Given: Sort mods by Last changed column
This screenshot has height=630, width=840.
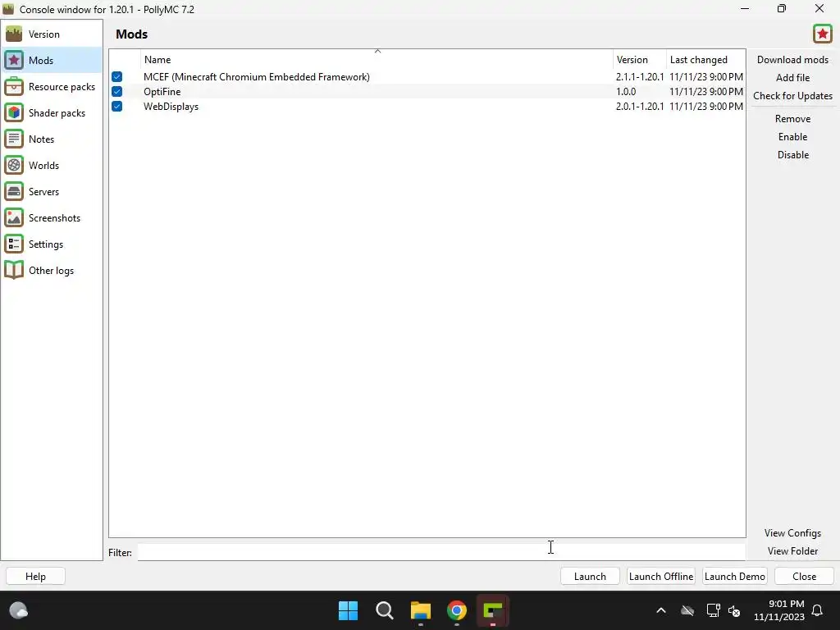Looking at the screenshot, I should point(705,59).
